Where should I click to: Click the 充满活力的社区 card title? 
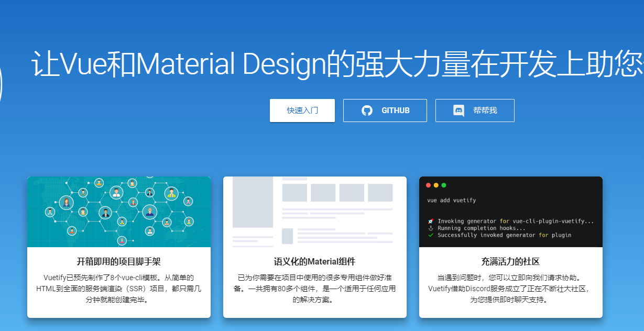(511, 261)
